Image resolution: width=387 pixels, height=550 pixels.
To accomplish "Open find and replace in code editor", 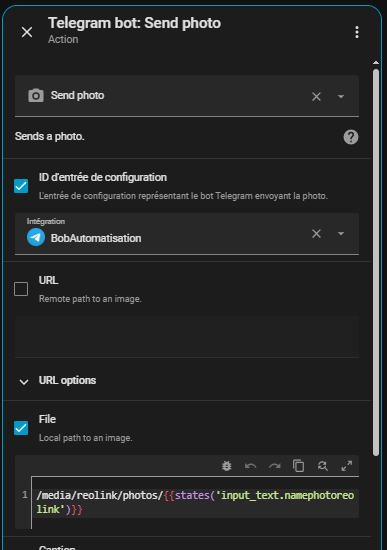I will [323, 466].
